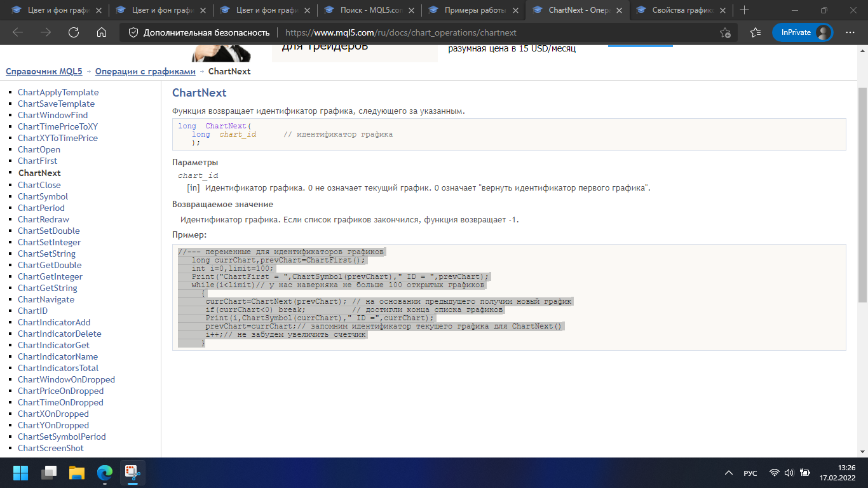Image resolution: width=868 pixels, height=488 pixels.
Task: Reload the current page
Action: click(x=74, y=32)
